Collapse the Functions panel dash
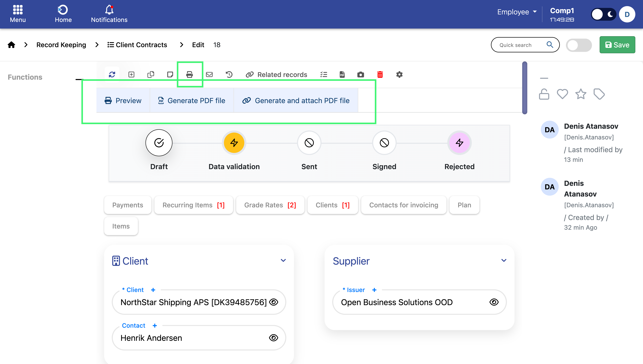Image resolution: width=643 pixels, height=364 pixels. point(79,80)
